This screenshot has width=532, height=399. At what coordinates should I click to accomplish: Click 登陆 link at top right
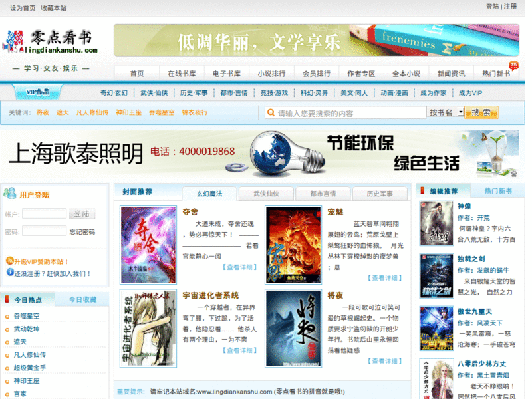[492, 7]
